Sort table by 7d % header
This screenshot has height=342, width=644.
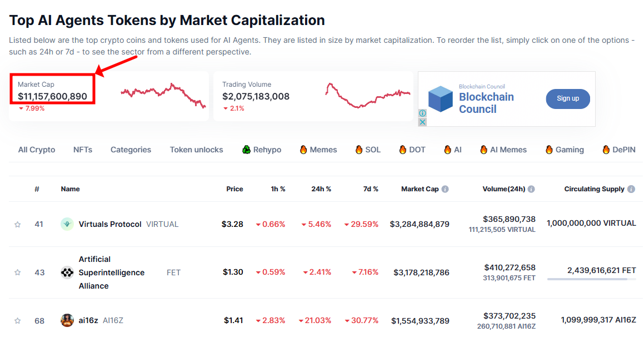click(x=371, y=189)
